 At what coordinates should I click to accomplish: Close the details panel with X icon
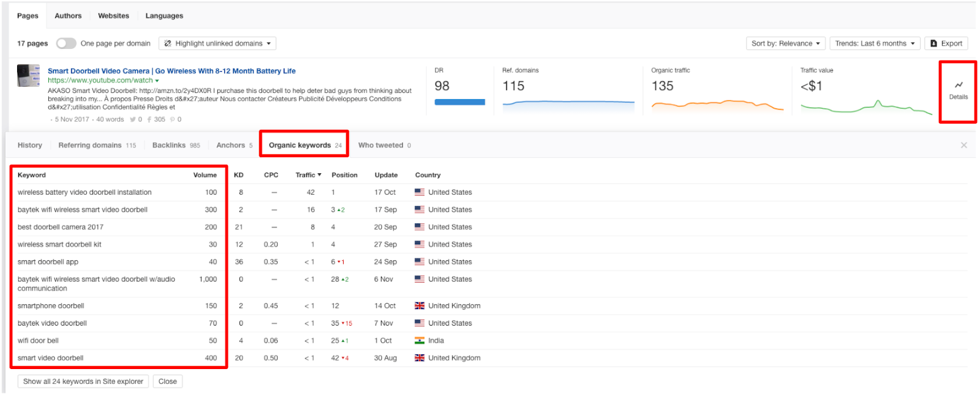(x=963, y=145)
